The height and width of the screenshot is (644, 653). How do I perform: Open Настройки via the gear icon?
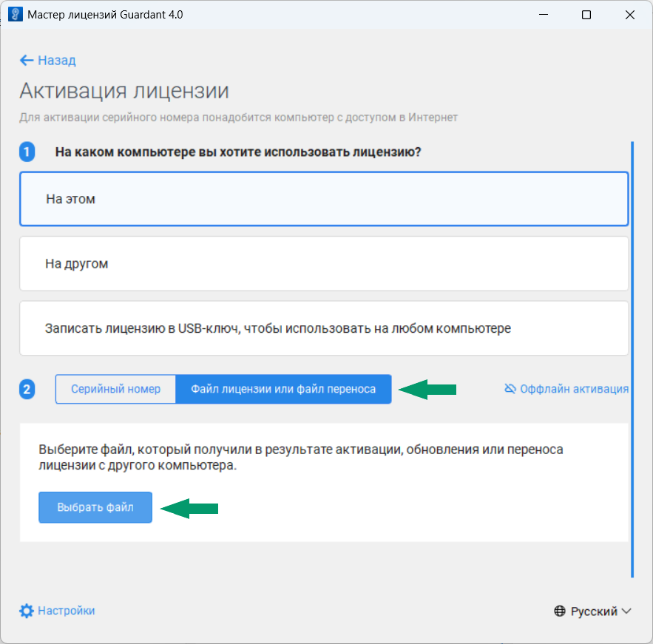tap(27, 611)
